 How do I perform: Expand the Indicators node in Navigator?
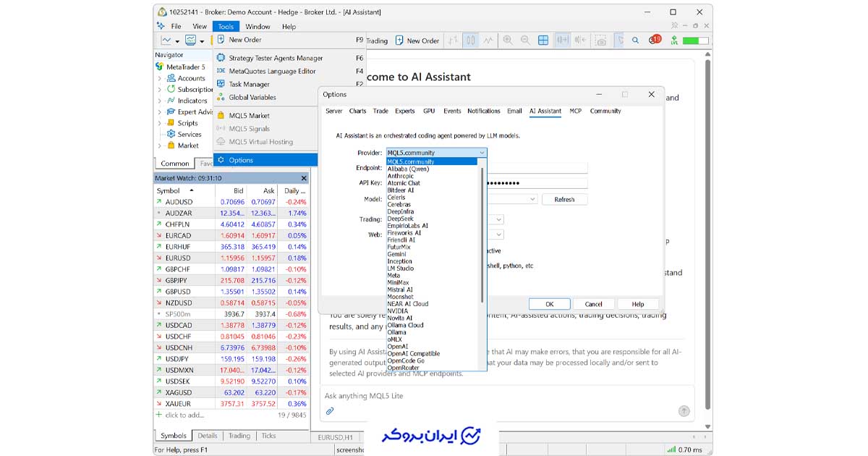[x=160, y=101]
